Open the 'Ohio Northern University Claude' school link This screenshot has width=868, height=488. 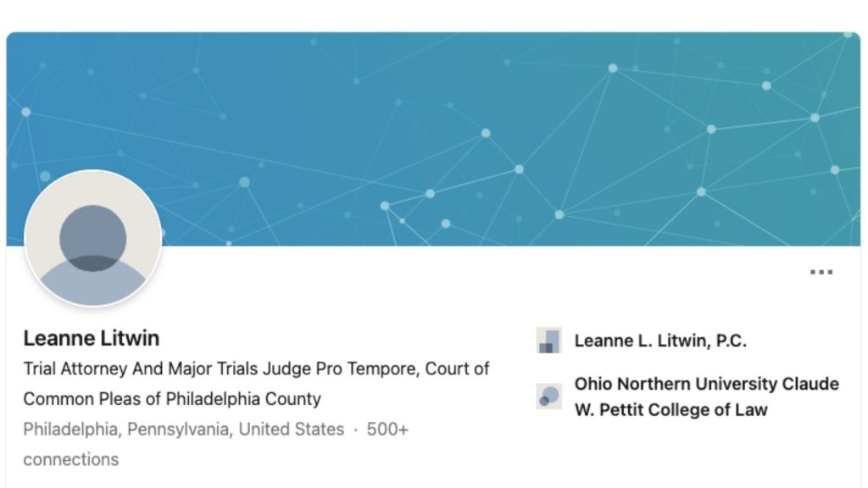706,384
